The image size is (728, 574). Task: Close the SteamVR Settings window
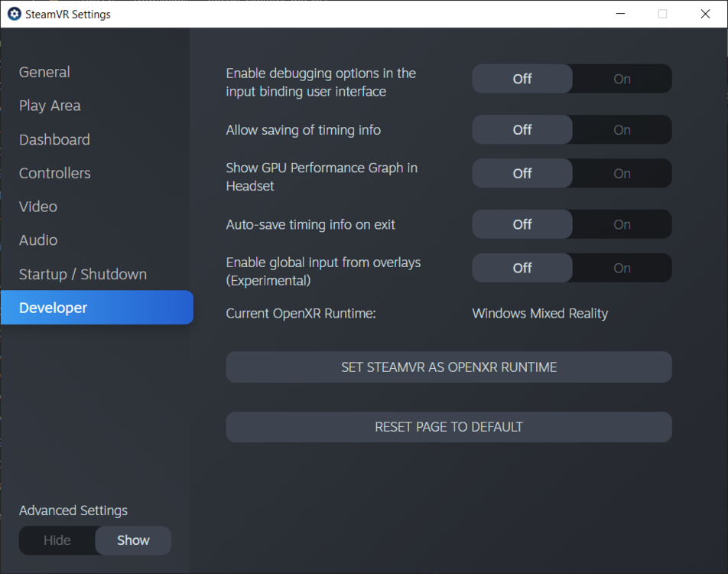(705, 14)
